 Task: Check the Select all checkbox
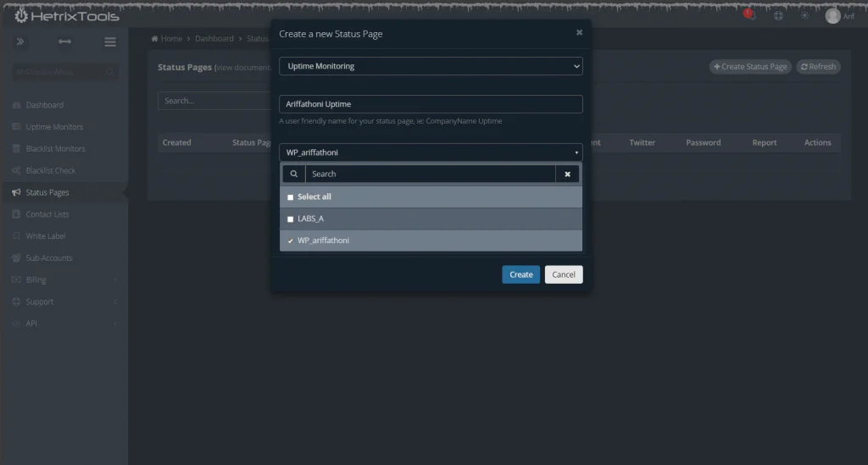tap(290, 197)
